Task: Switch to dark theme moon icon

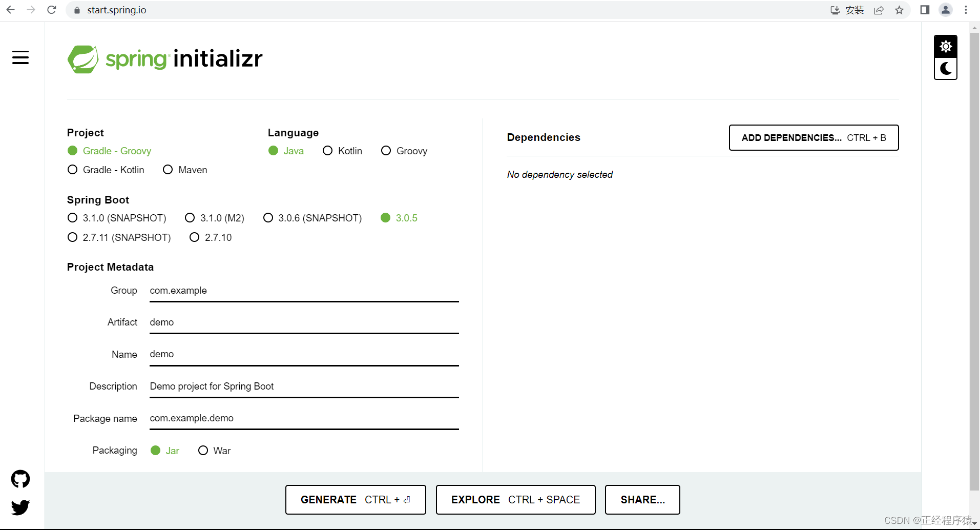Action: (946, 69)
